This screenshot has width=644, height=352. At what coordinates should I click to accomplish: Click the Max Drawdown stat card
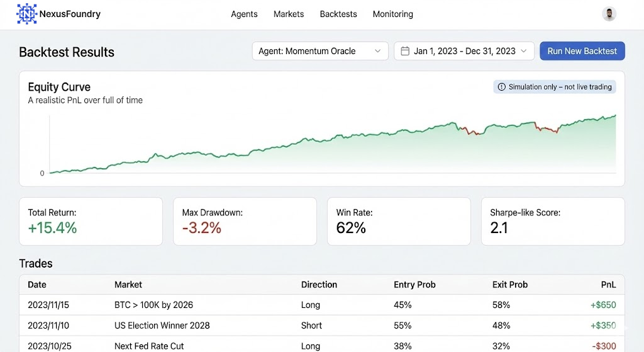point(245,221)
